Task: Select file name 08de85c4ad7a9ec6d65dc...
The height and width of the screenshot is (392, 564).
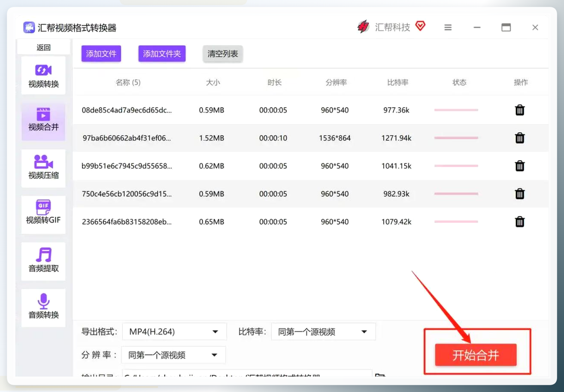Action: tap(127, 110)
